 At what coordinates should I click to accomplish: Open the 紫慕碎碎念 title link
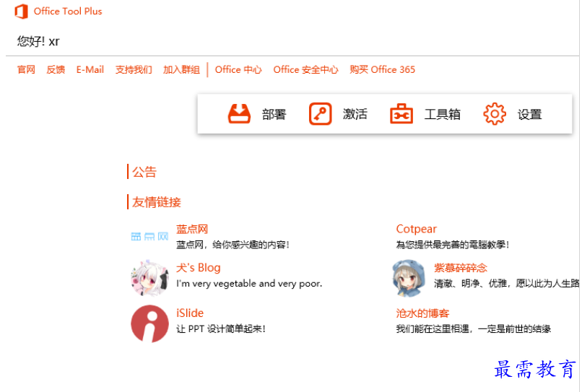pos(461,268)
